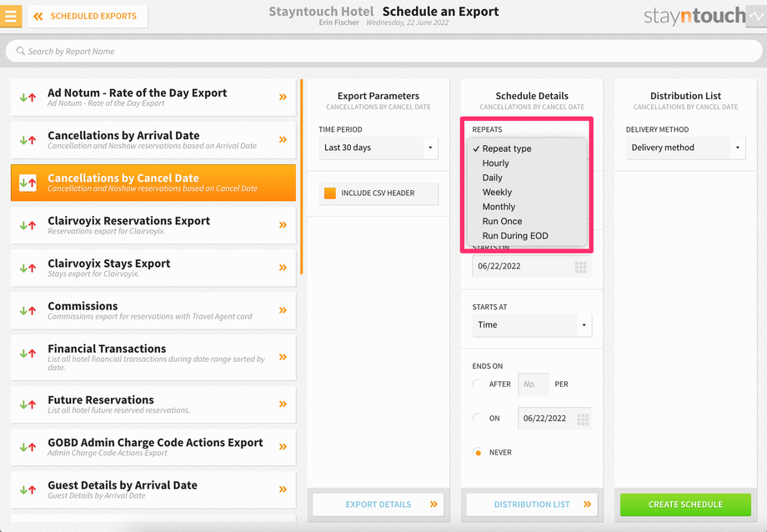Open the Starts At Time dropdown
The height and width of the screenshot is (532, 767).
[x=532, y=325]
